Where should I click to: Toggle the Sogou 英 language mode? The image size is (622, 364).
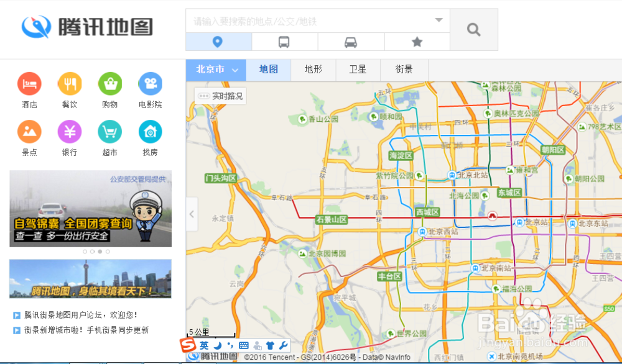click(203, 345)
